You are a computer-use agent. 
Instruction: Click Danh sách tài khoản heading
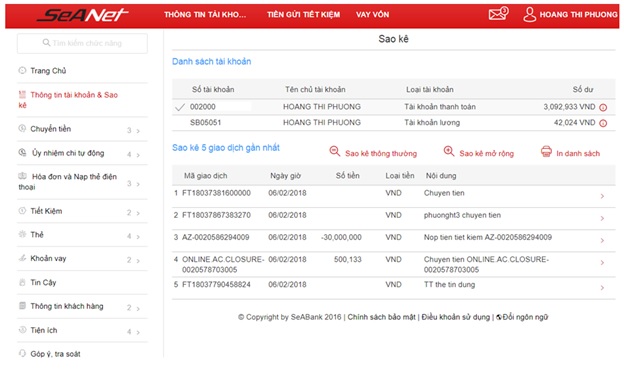(211, 61)
